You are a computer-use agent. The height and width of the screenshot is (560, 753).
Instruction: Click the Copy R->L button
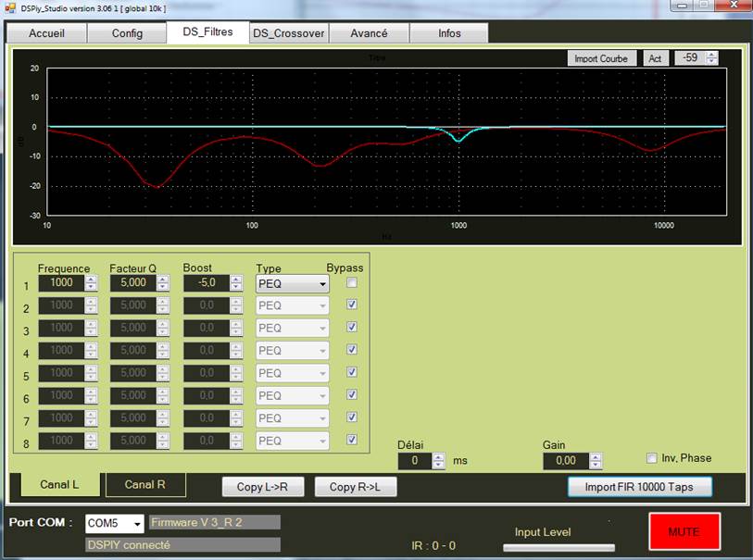(x=355, y=487)
